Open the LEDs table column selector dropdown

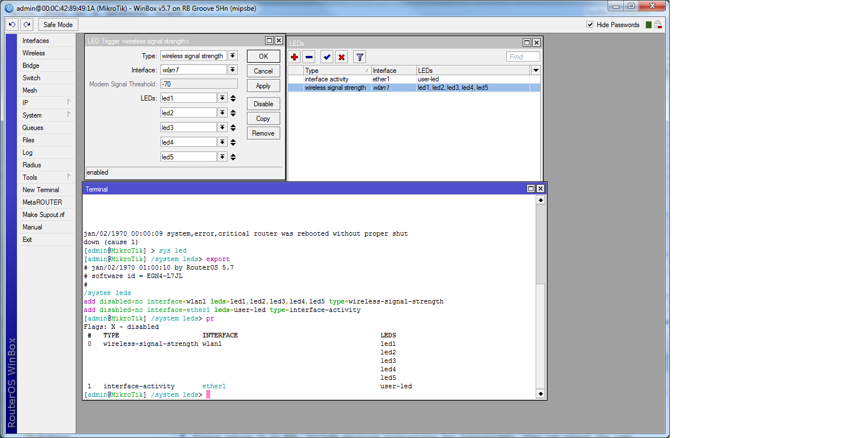[536, 70]
